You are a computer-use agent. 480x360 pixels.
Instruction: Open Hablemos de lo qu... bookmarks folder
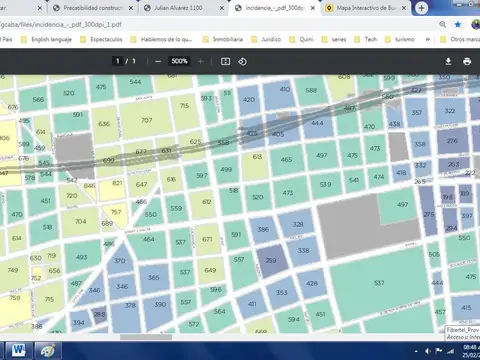coord(162,39)
